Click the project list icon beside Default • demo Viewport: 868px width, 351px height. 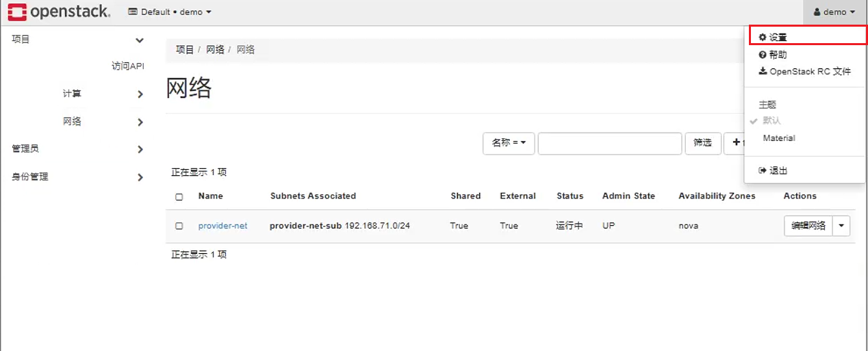point(133,12)
